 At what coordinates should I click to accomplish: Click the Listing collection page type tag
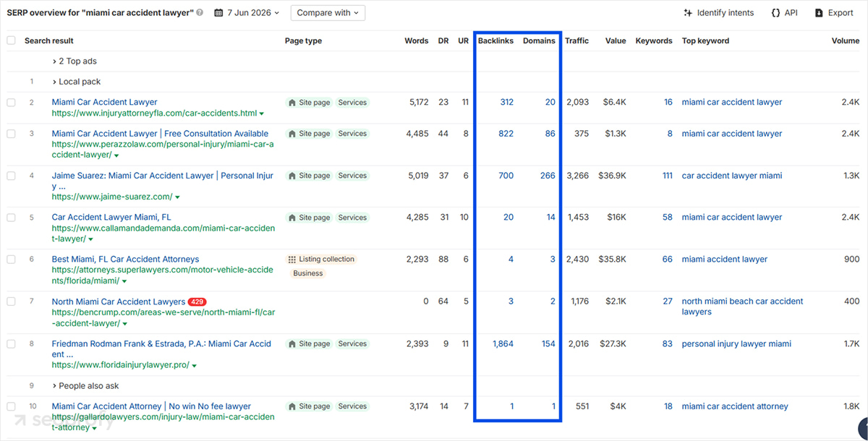tap(321, 260)
